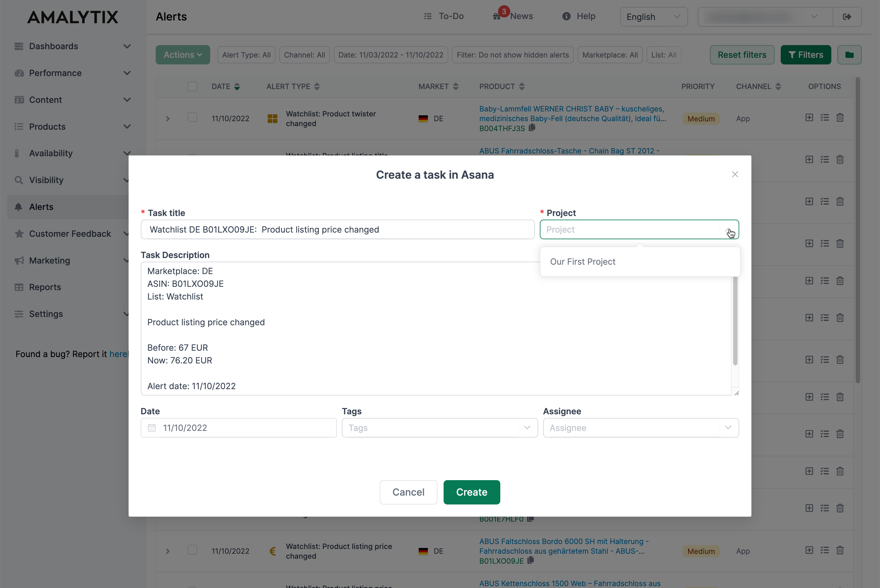Viewport: 880px width, 588px height.
Task: Click Alert Type: All filter chip
Action: click(246, 55)
